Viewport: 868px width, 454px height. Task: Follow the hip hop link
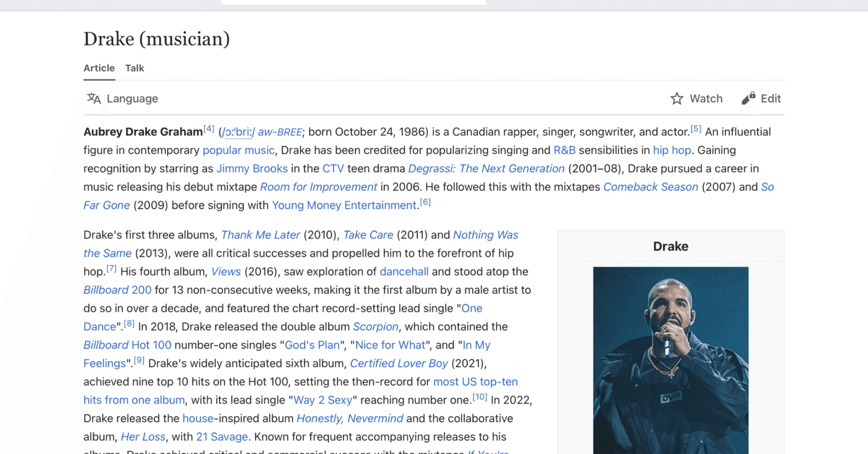pos(672,150)
